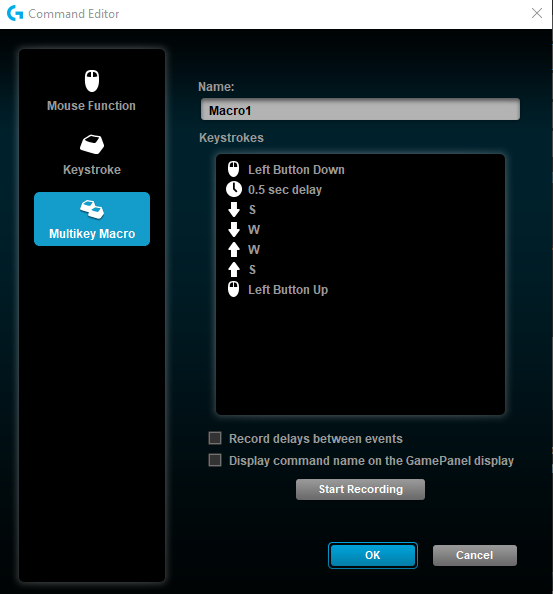This screenshot has height=594, width=553.
Task: Click the Logitech G logo in title bar
Action: (x=15, y=14)
